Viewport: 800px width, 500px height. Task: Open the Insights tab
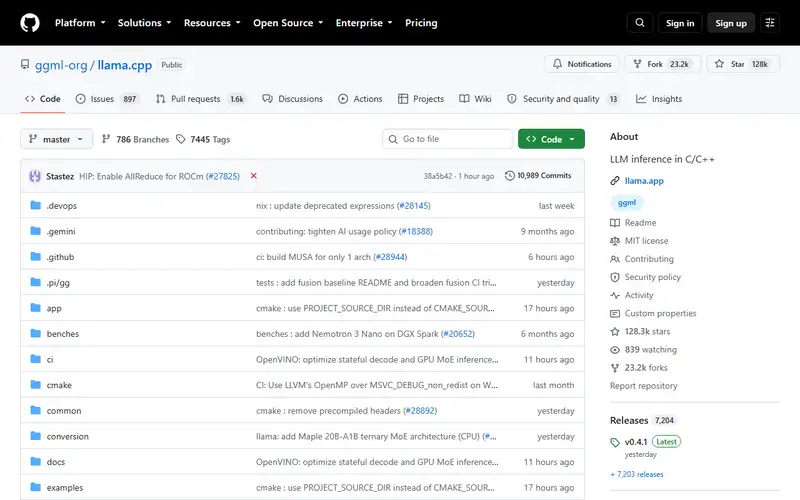click(x=659, y=99)
